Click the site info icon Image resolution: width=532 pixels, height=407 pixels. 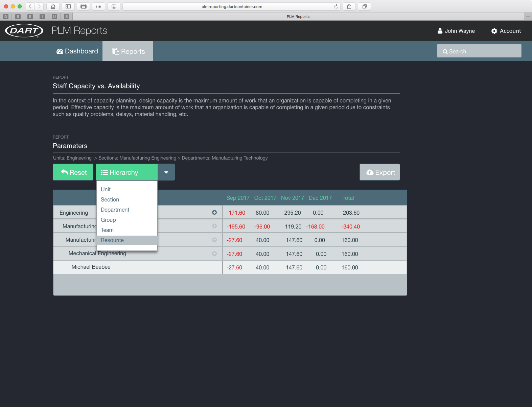pyautogui.click(x=114, y=6)
